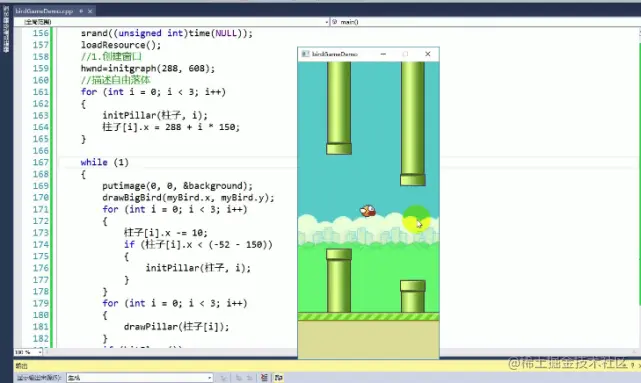Click initPillar call on line 163
The height and width of the screenshot is (383, 641).
click(155, 115)
